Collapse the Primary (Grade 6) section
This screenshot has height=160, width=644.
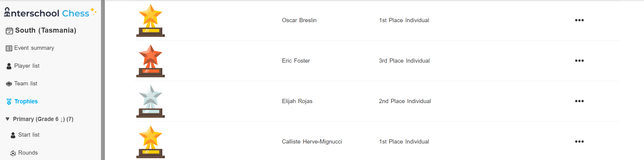[7, 119]
